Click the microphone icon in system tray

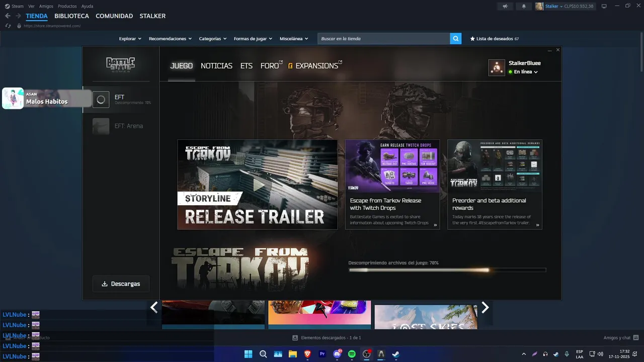567,354
